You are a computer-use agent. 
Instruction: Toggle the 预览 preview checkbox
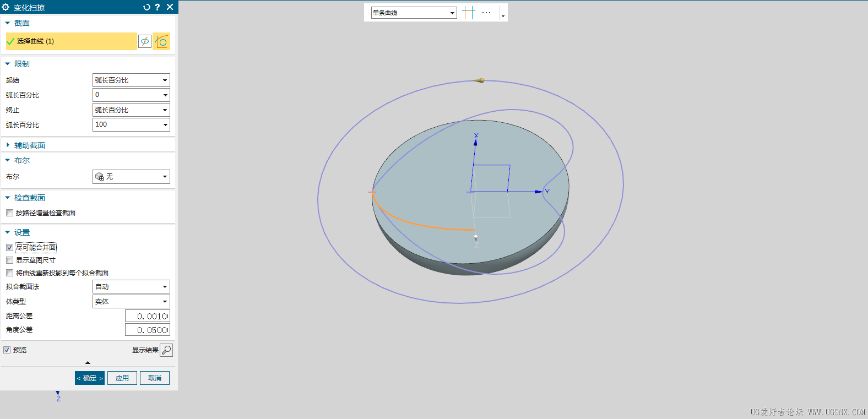point(7,350)
